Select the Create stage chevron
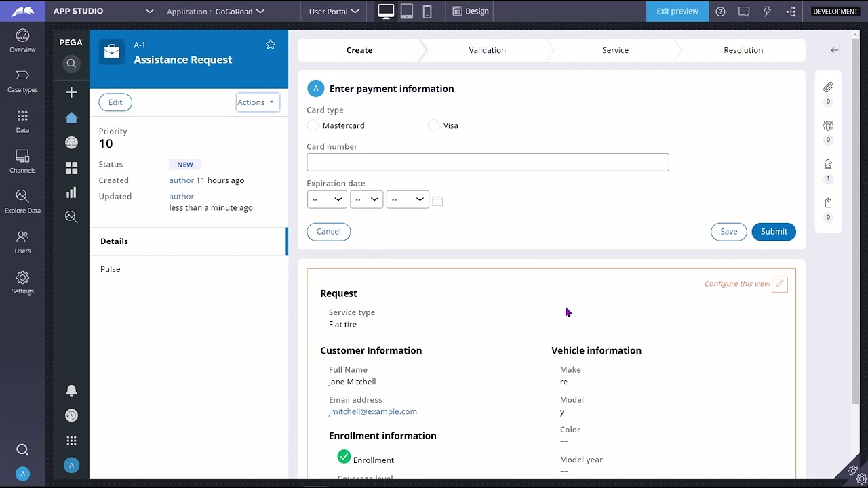868x488 pixels. click(359, 50)
